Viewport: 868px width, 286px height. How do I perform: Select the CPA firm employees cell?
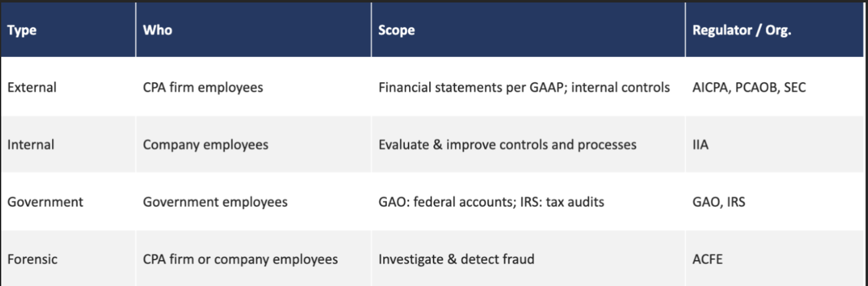203,88
